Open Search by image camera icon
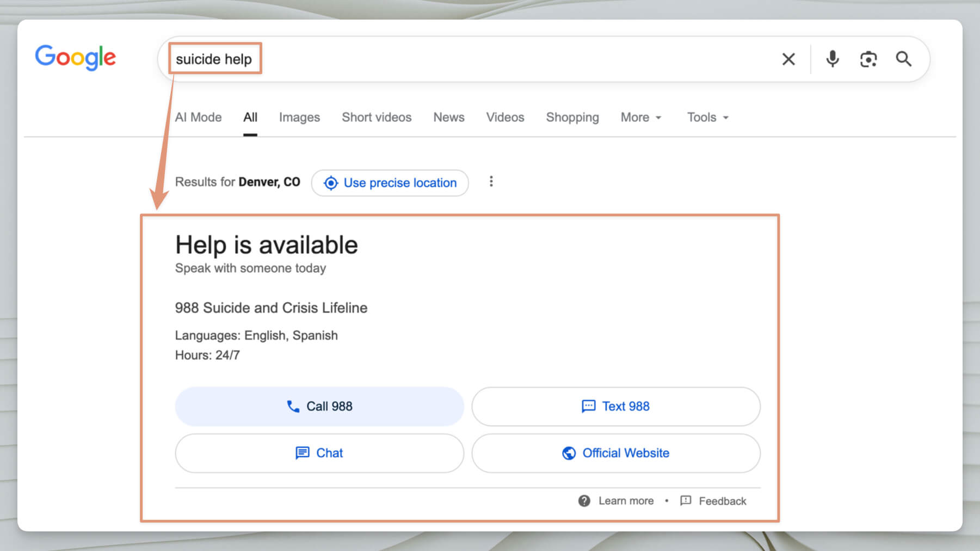Screen dimensions: 980x551 [868, 59]
